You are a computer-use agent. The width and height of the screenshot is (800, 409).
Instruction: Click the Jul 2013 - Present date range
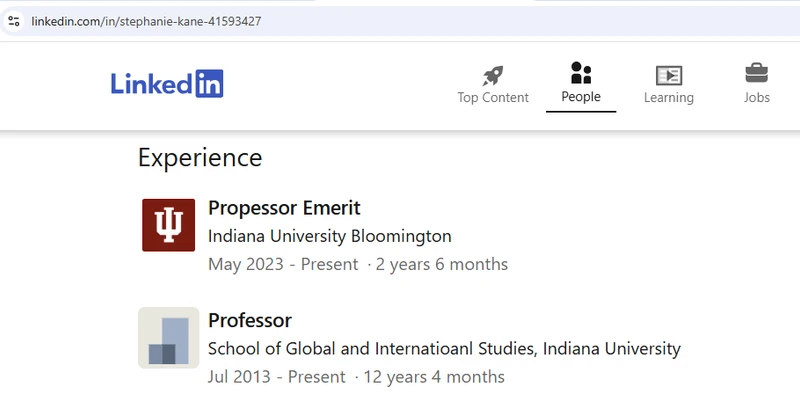277,377
